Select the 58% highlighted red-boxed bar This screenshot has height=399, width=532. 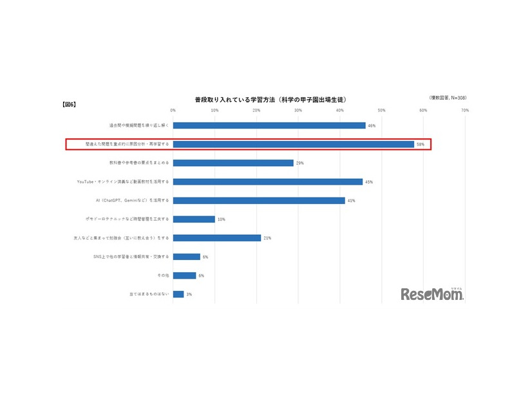293,144
